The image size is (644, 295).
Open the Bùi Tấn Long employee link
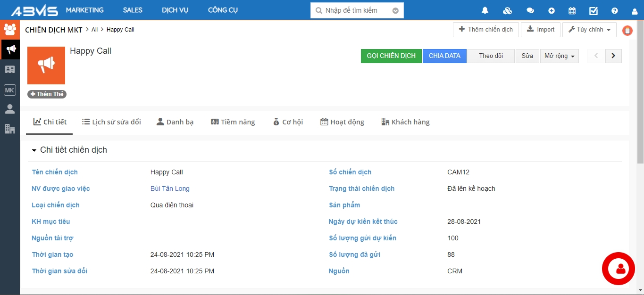[x=170, y=188]
